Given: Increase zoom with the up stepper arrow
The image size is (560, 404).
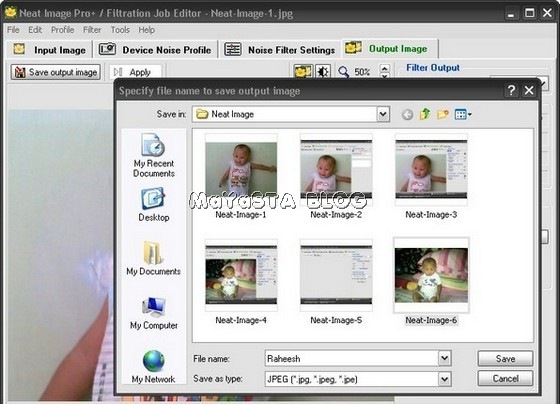Looking at the screenshot, I should [x=384, y=68].
